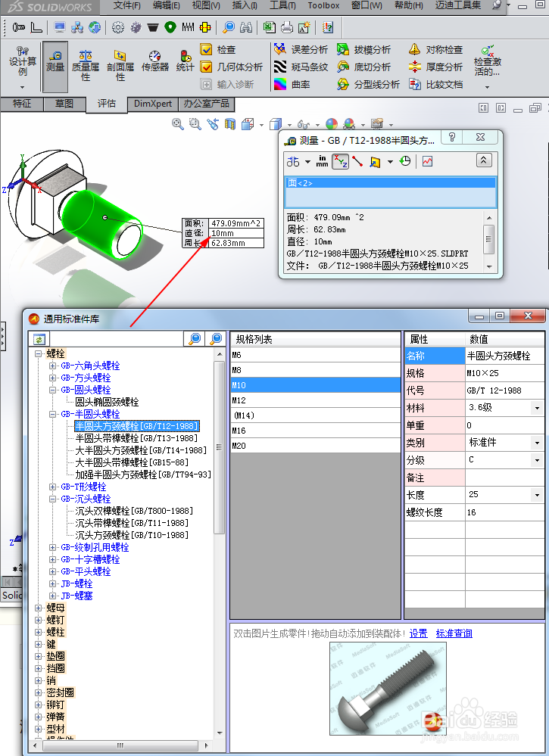Click point-to-point toggle in Measure dialog
This screenshot has height=756, width=549.
(x=357, y=161)
